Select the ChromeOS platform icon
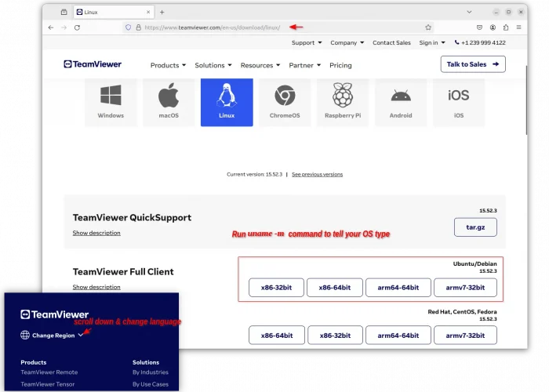The height and width of the screenshot is (392, 549). (285, 101)
